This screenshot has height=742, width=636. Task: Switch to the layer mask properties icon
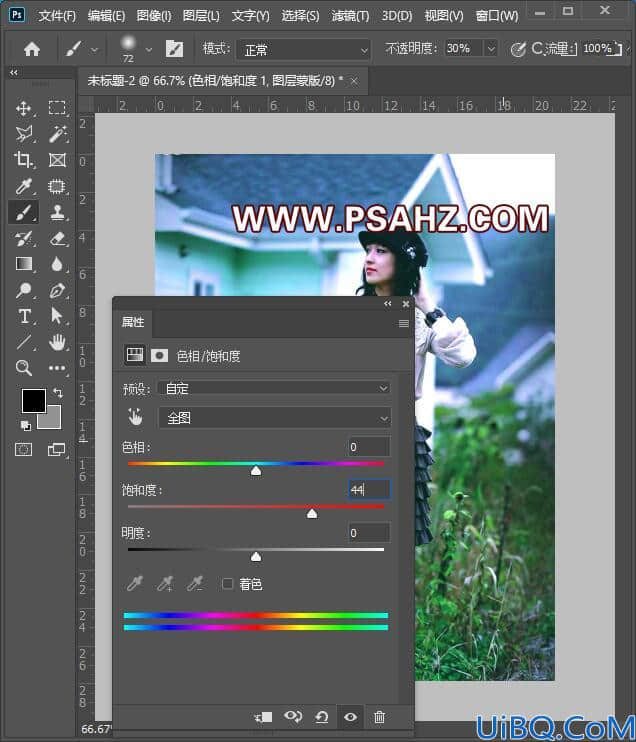pos(159,355)
